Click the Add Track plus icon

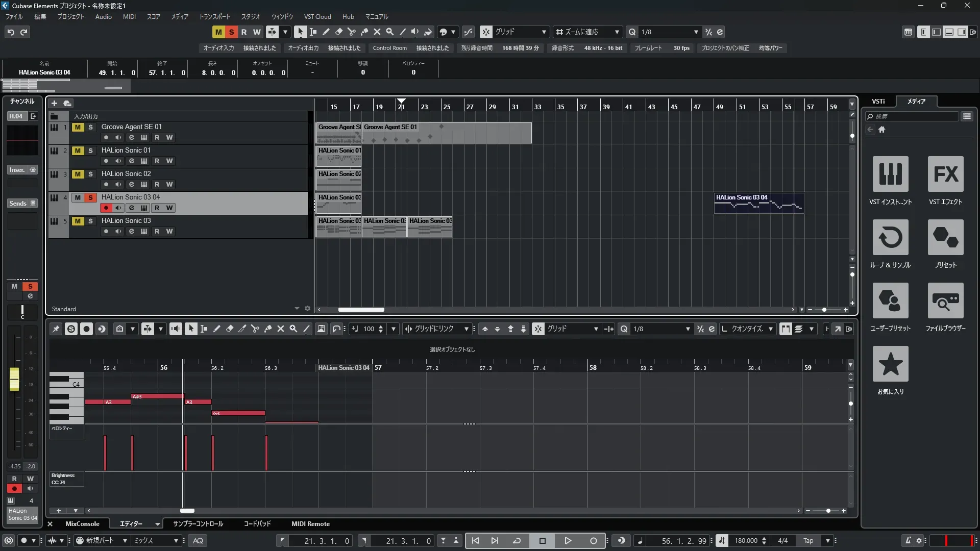pos(54,103)
